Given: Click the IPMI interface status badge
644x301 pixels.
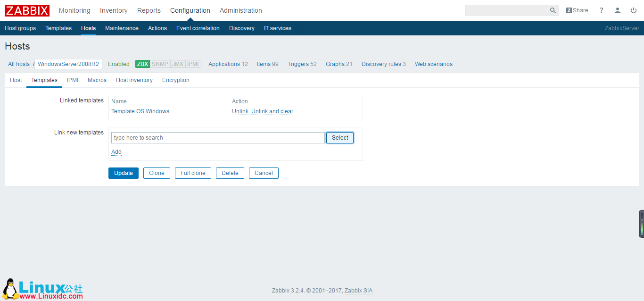Looking at the screenshot, I should 192,64.
